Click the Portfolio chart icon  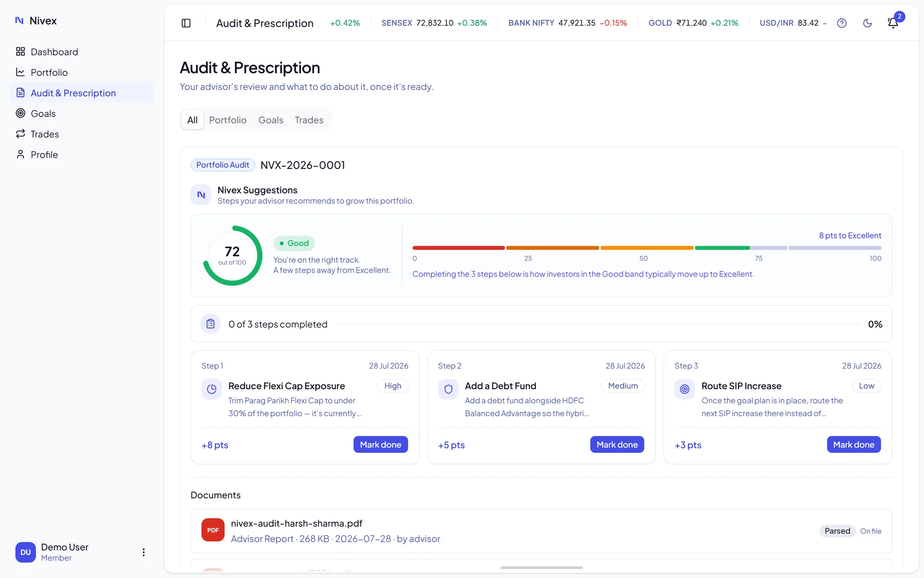[21, 72]
